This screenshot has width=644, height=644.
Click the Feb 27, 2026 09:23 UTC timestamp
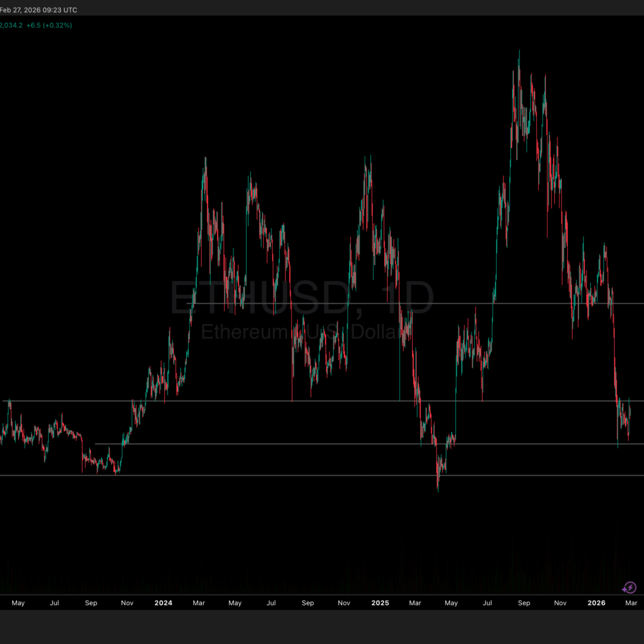tap(39, 10)
